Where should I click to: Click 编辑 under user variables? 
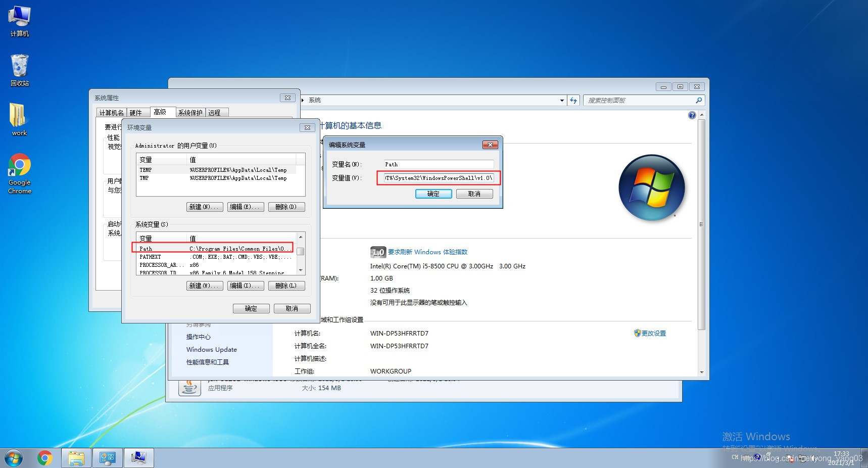click(246, 207)
